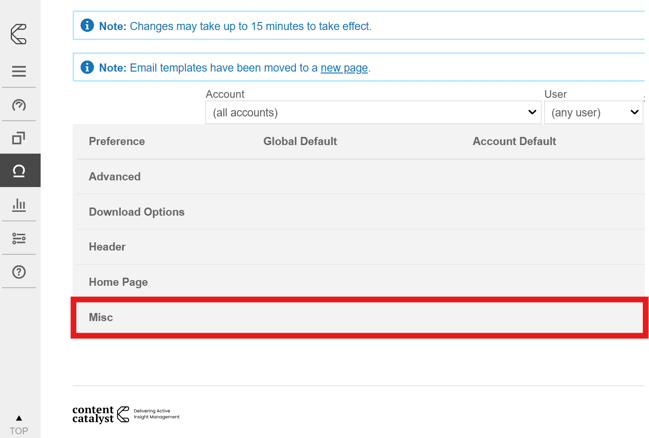Click the highlighted headset icon in sidebar
The height and width of the screenshot is (438, 649).
tap(19, 171)
